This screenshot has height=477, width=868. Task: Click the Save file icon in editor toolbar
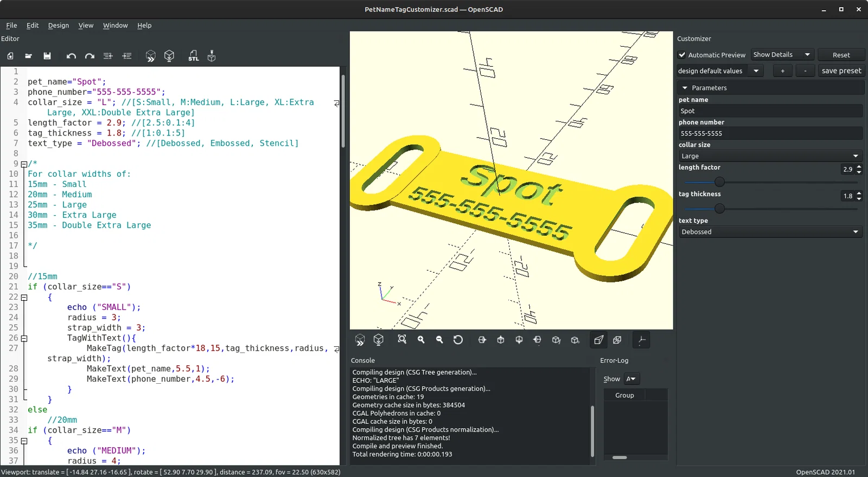(x=47, y=56)
